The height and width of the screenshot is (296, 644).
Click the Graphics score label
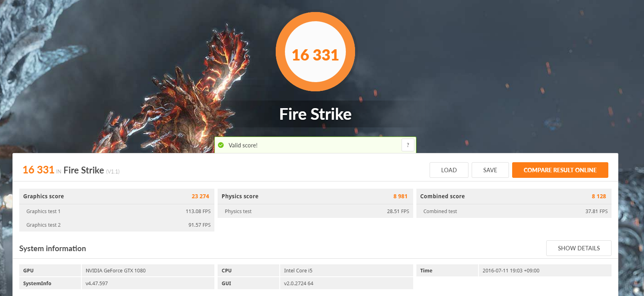(44, 196)
